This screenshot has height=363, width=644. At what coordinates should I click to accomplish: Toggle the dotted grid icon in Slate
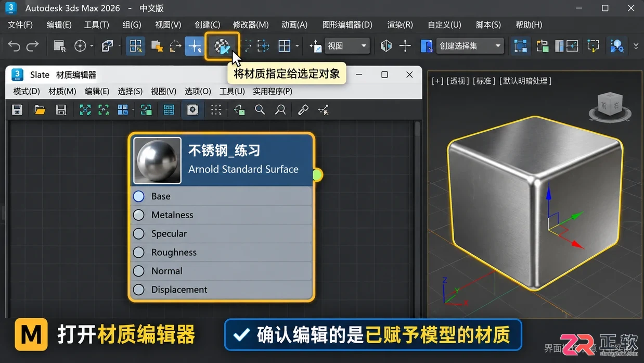pyautogui.click(x=216, y=110)
